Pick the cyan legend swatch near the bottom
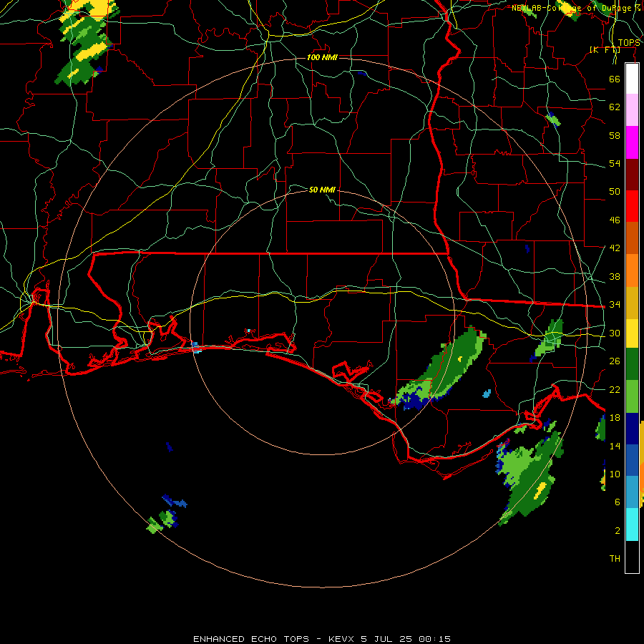Viewport: 644px width, 644px height. click(632, 525)
